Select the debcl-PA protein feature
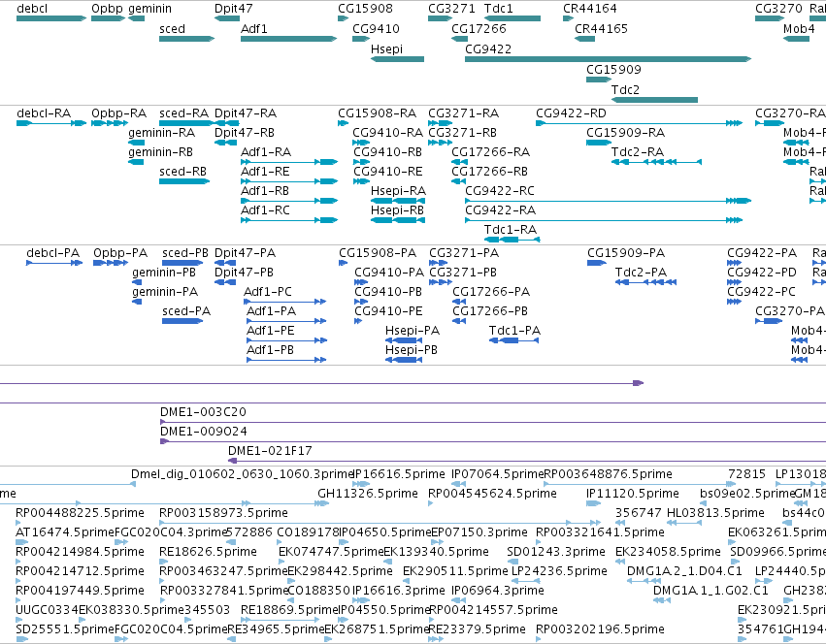 click(54, 263)
